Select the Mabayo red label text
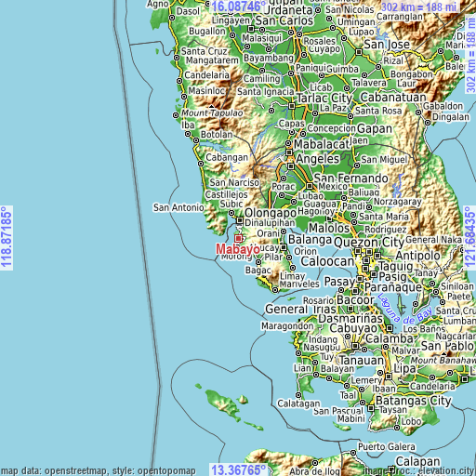This screenshot has height=476, width=476. point(238,249)
